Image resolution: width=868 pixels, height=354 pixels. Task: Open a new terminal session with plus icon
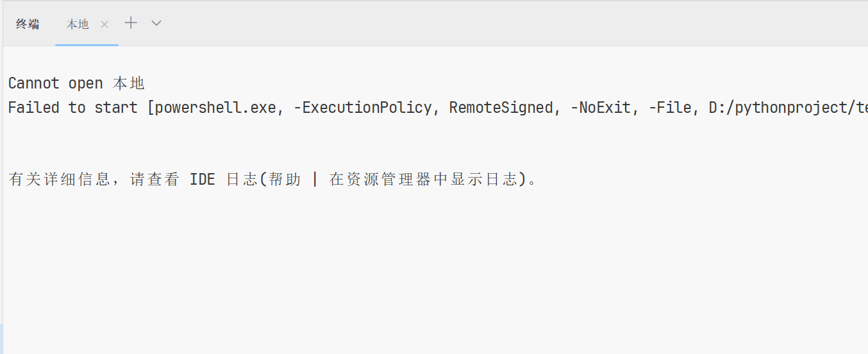click(131, 23)
